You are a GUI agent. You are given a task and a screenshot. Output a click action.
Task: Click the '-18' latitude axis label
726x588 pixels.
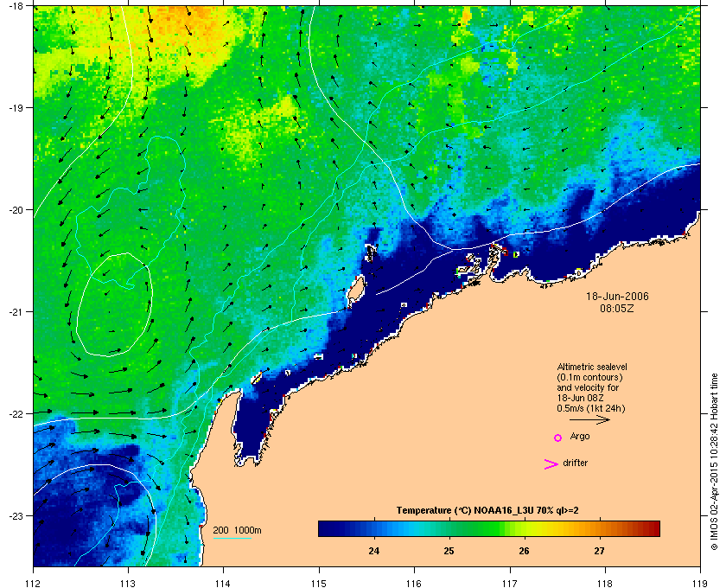tap(16, 5)
